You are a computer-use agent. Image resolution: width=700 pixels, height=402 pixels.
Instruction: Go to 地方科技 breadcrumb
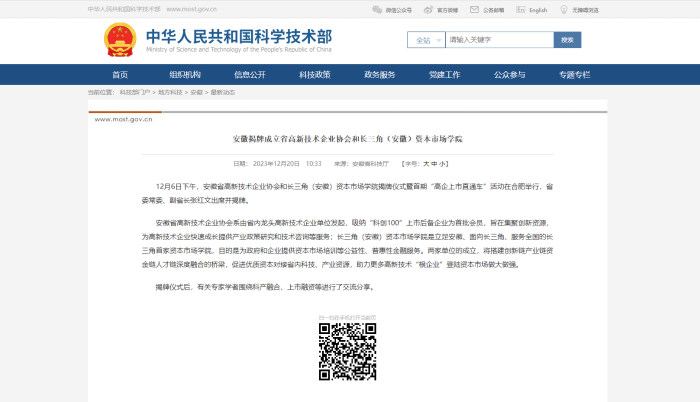point(170,92)
